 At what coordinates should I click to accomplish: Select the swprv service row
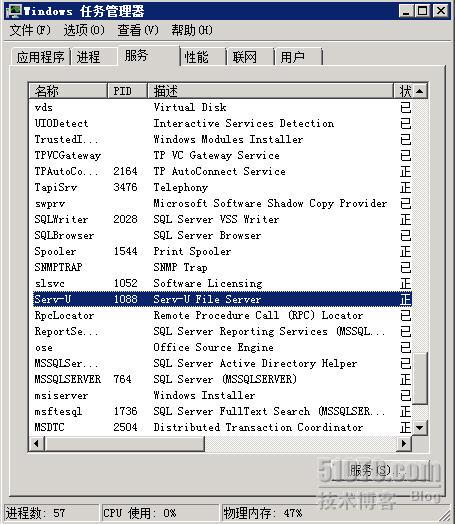pos(220,204)
